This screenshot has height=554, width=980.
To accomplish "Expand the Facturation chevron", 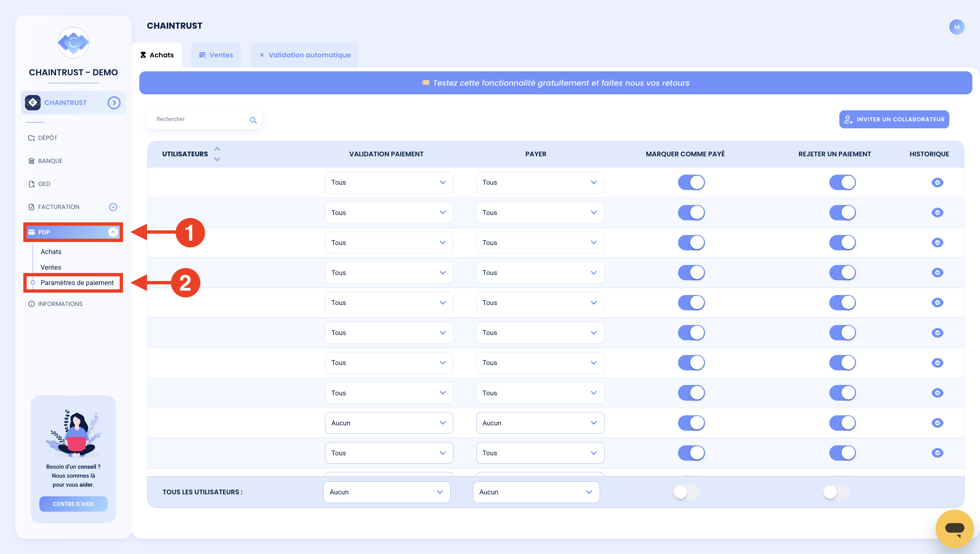I will 113,207.
